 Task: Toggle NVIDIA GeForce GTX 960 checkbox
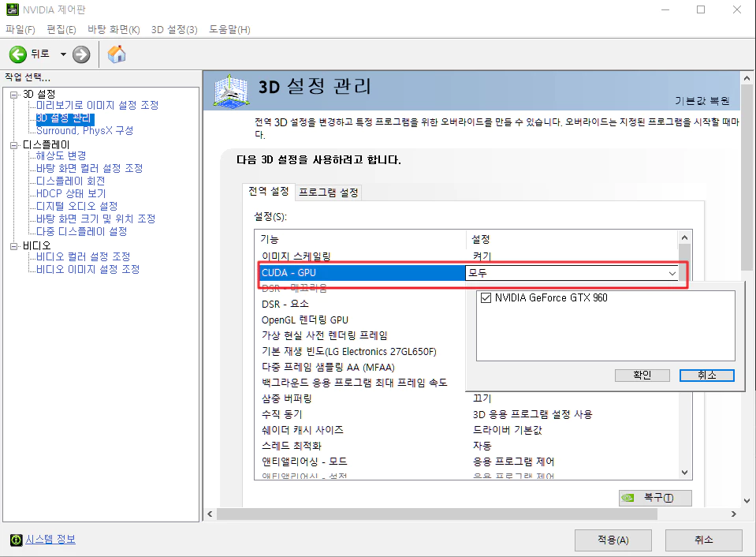tap(486, 297)
